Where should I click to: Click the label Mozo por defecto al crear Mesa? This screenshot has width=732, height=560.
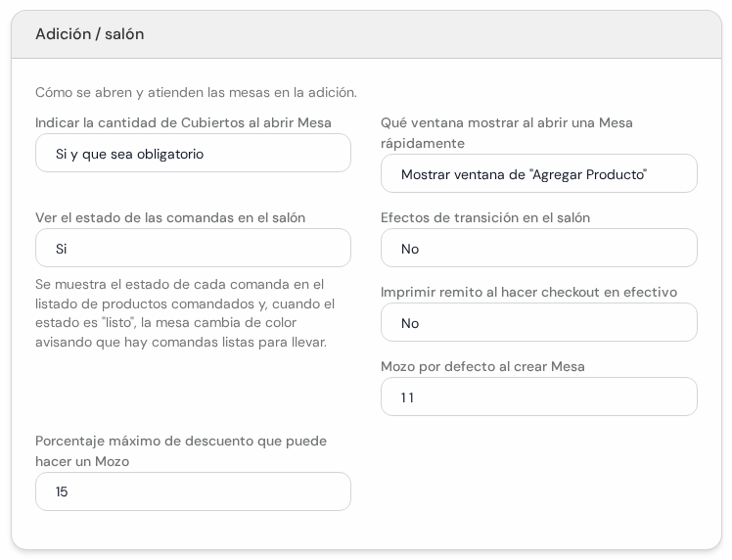click(x=482, y=366)
